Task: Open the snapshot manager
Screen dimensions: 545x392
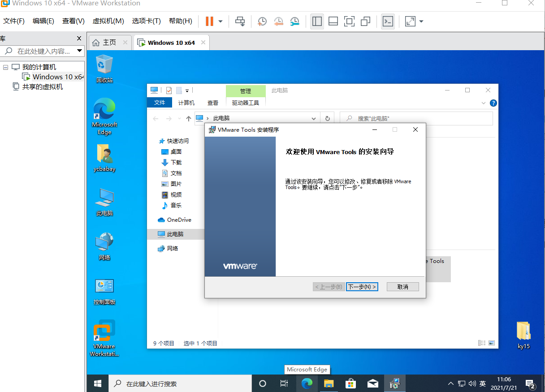Action: pyautogui.click(x=294, y=21)
